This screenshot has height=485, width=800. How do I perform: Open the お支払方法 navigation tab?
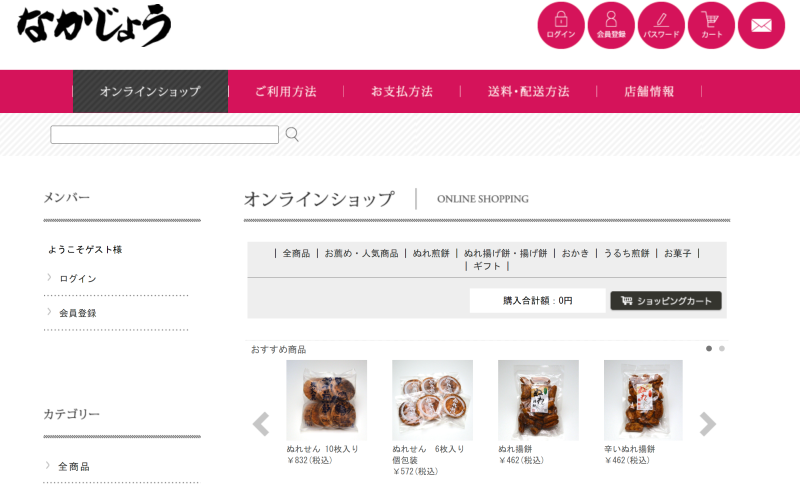coord(402,91)
